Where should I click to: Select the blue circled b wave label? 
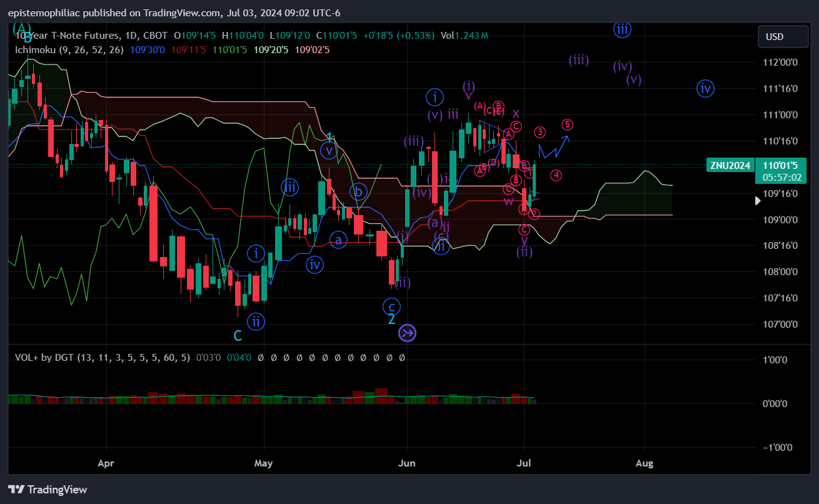(358, 191)
